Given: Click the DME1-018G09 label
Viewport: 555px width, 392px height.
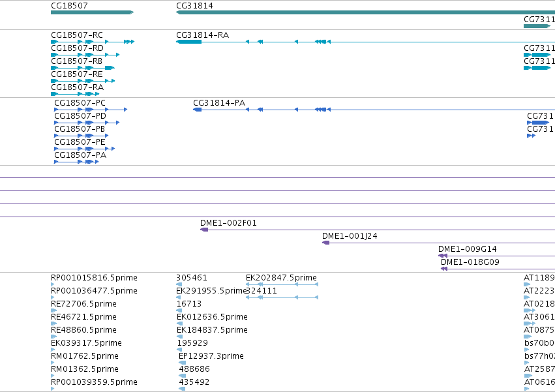Looking at the screenshot, I should [470, 262].
